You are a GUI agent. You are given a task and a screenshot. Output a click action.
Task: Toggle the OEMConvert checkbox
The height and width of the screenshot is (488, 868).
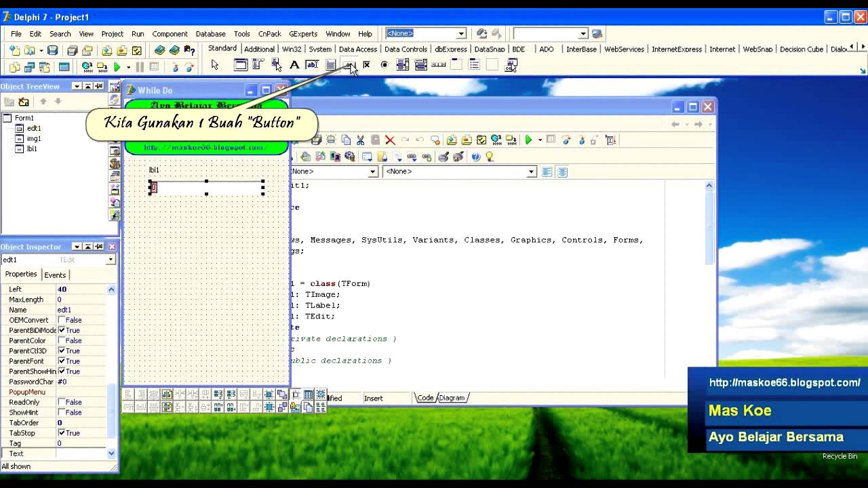62,320
